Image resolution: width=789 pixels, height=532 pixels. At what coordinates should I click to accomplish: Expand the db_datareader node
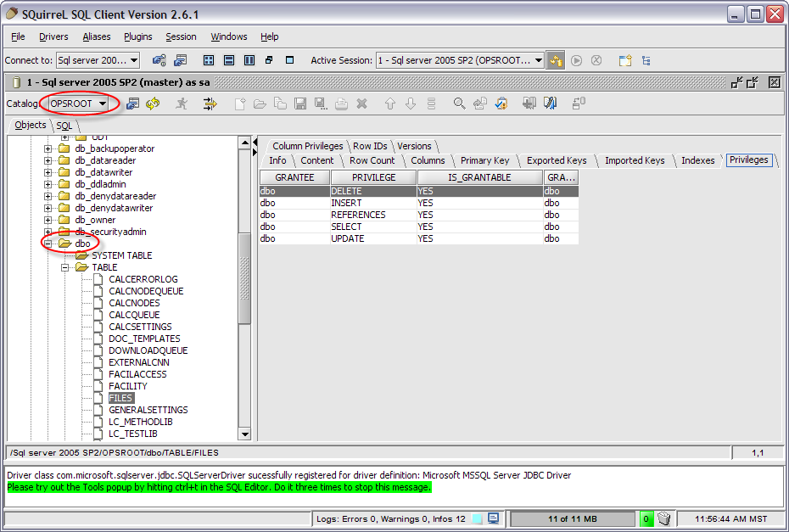click(48, 160)
